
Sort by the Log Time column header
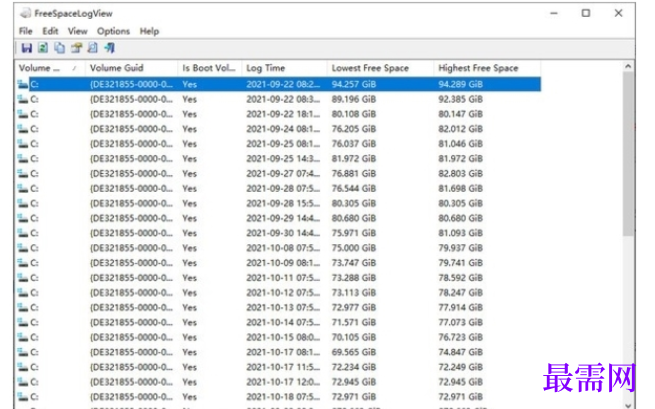point(284,68)
